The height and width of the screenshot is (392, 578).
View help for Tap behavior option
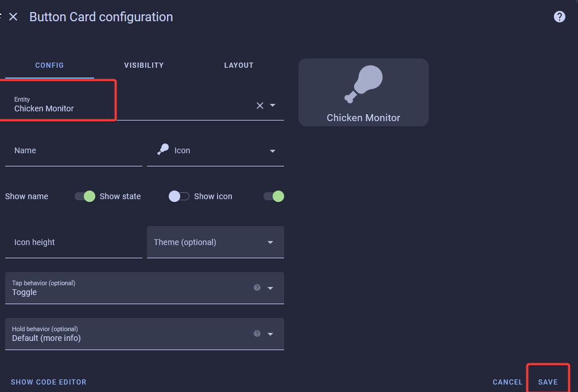[x=257, y=287]
